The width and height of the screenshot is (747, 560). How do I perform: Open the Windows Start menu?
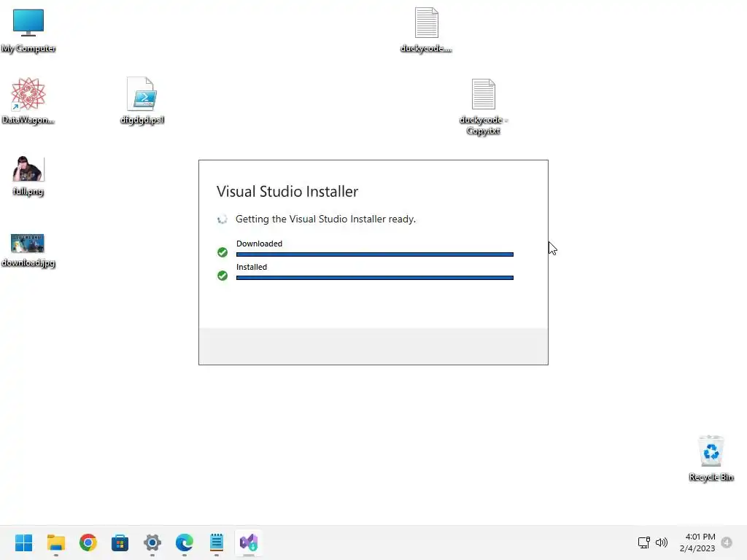tap(24, 542)
